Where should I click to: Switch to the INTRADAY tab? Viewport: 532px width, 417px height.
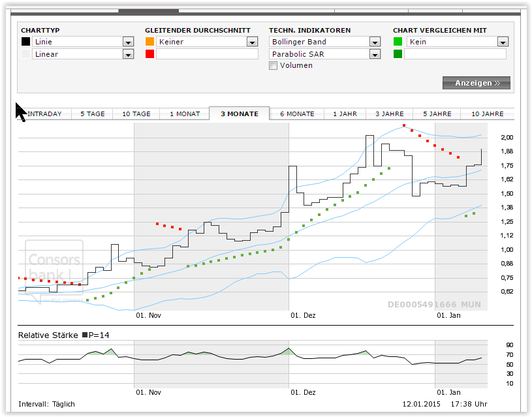coord(45,114)
